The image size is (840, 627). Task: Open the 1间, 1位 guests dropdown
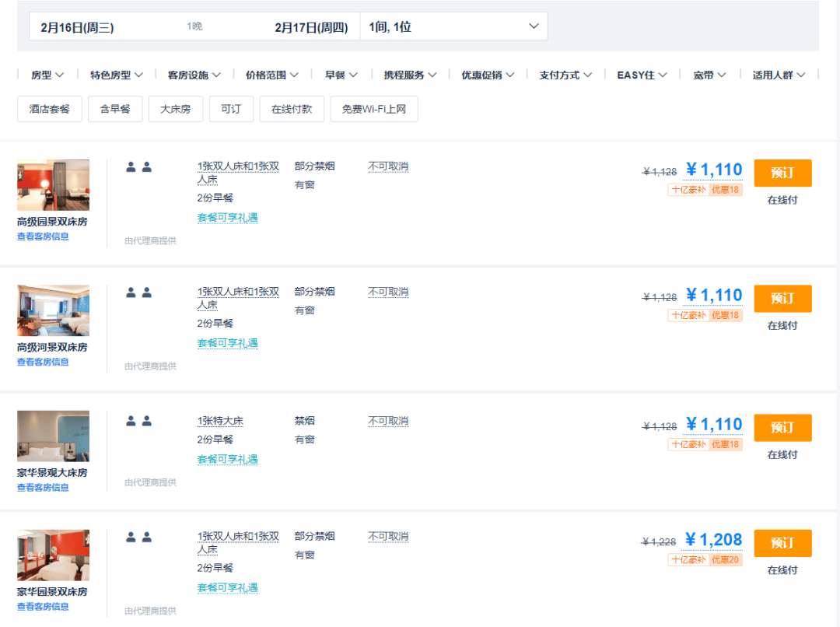coord(453,26)
